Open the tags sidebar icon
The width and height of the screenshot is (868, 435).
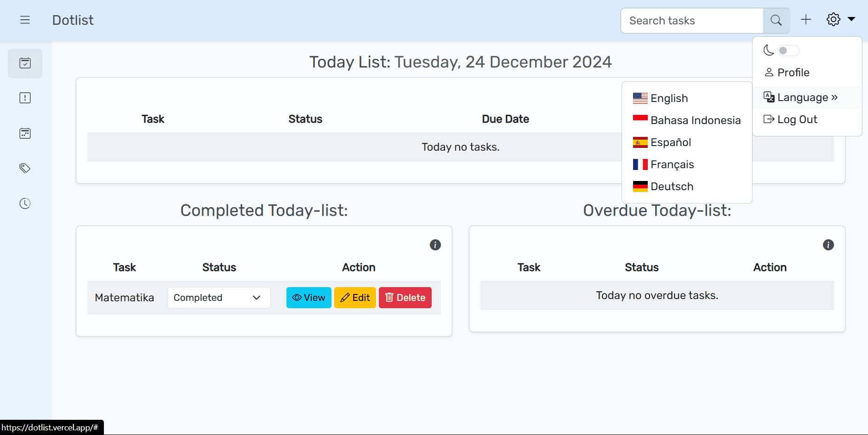pos(25,168)
